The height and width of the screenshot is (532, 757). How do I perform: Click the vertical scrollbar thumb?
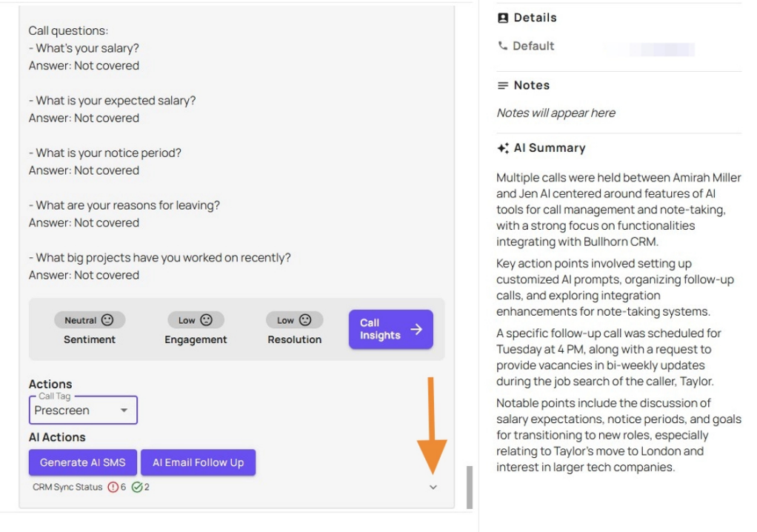(x=469, y=487)
